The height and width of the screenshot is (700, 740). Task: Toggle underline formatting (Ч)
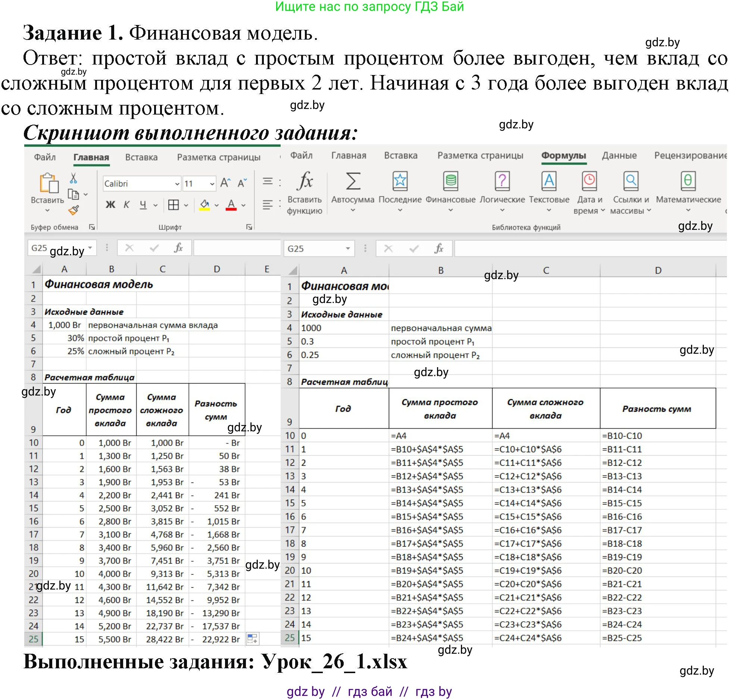coord(142,205)
